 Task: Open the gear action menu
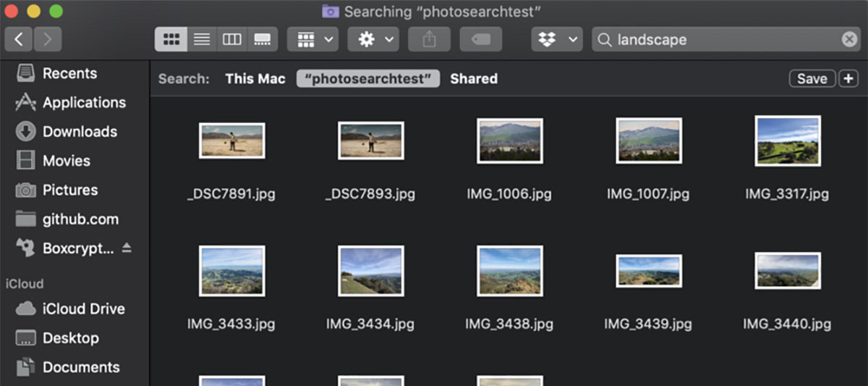tap(373, 39)
